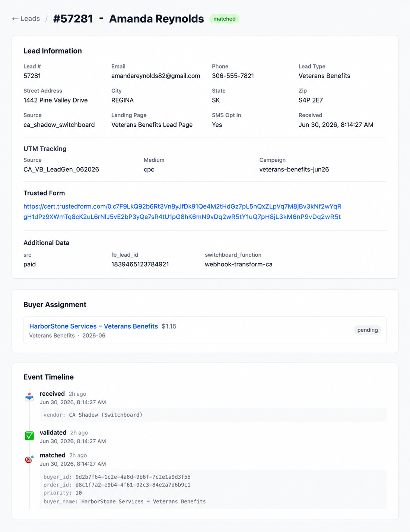The width and height of the screenshot is (410, 532).
Task: Select email amandareynolds82@gmail.com
Action: (156, 76)
